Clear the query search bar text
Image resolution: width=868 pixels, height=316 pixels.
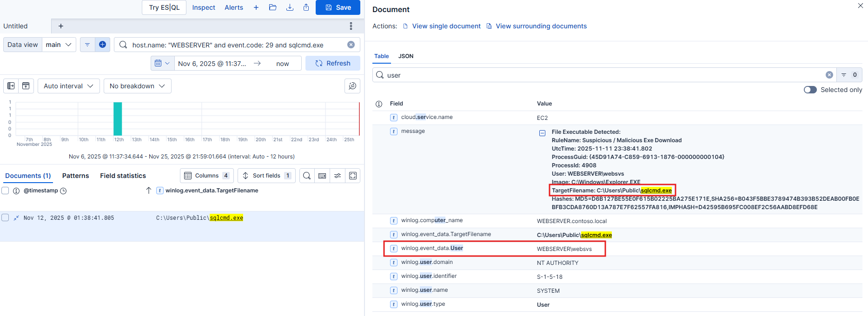tap(351, 45)
